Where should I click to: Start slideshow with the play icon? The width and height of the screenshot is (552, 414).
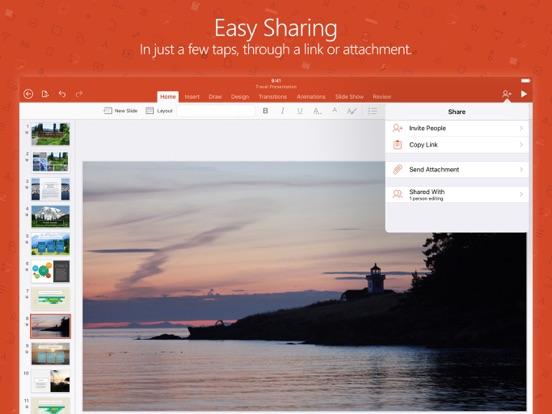[524, 94]
